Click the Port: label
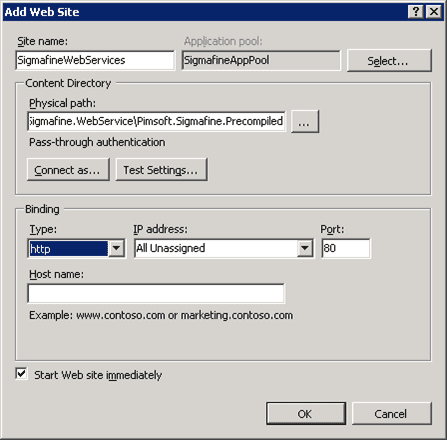Viewport: 447px width, 440px height. click(332, 229)
